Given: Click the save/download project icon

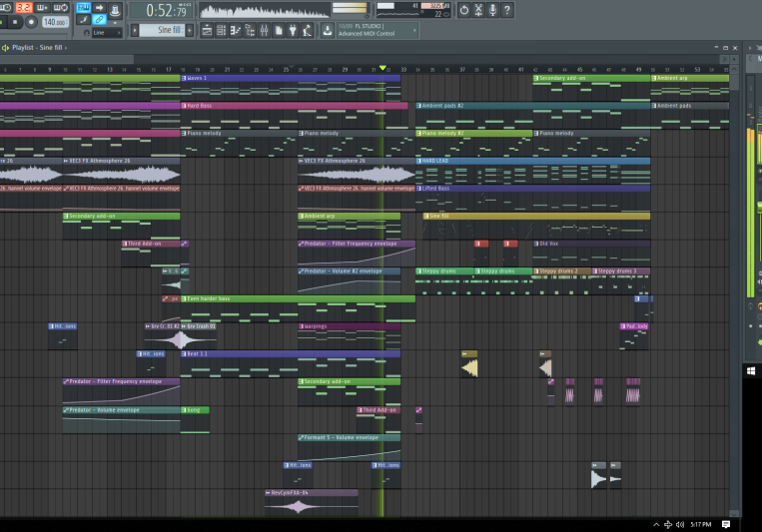Looking at the screenshot, I should [x=328, y=31].
